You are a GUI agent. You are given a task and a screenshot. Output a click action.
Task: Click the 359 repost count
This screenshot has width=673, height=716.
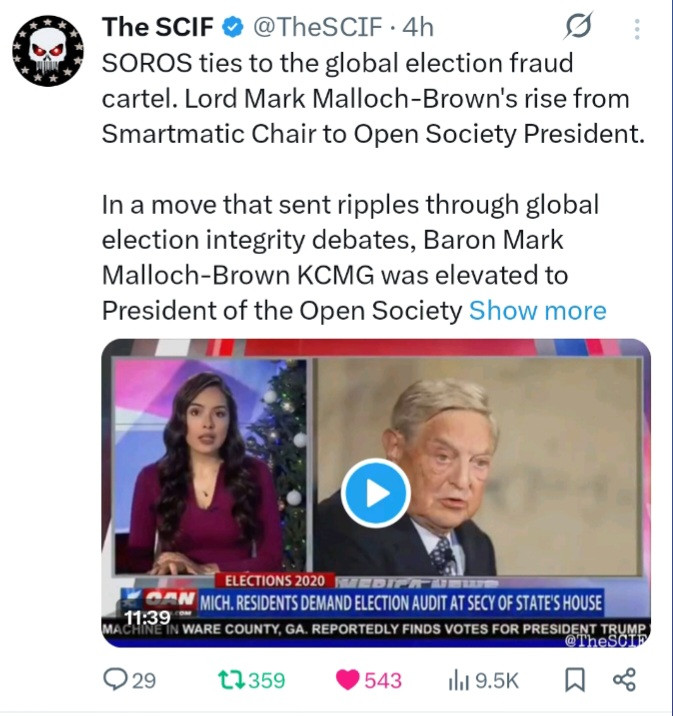(x=267, y=680)
